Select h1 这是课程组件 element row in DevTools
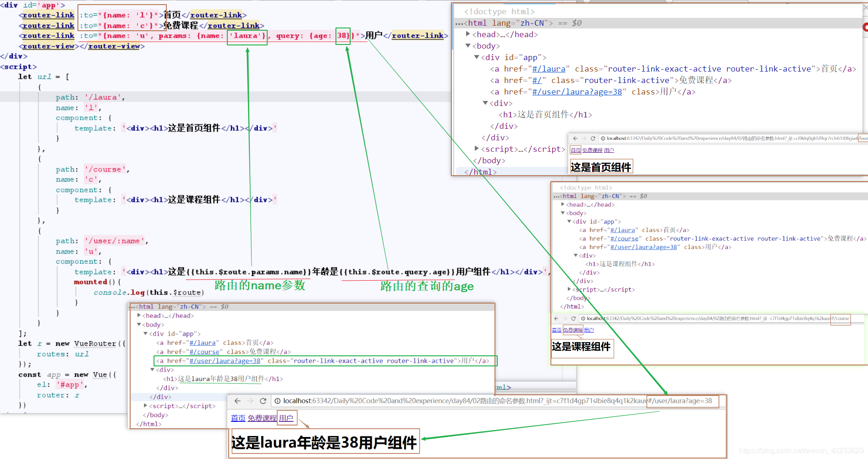 click(620, 264)
